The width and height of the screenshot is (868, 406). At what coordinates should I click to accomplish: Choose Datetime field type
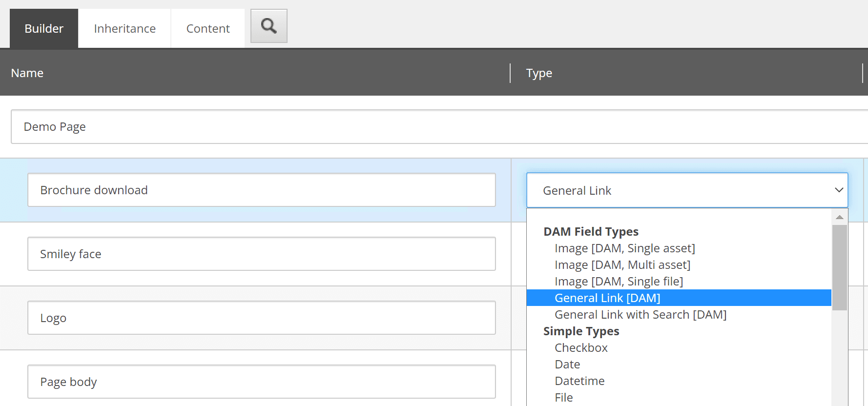pyautogui.click(x=579, y=381)
